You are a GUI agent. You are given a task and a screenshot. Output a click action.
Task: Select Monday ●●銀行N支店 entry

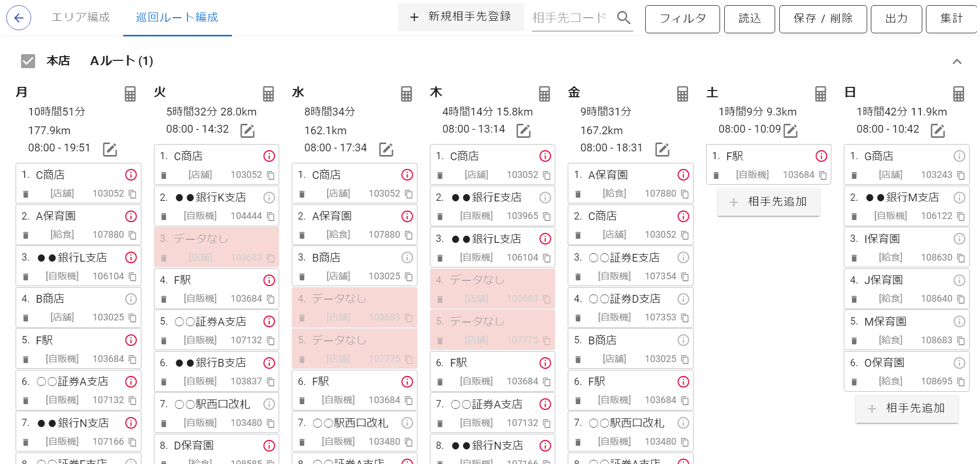79,432
